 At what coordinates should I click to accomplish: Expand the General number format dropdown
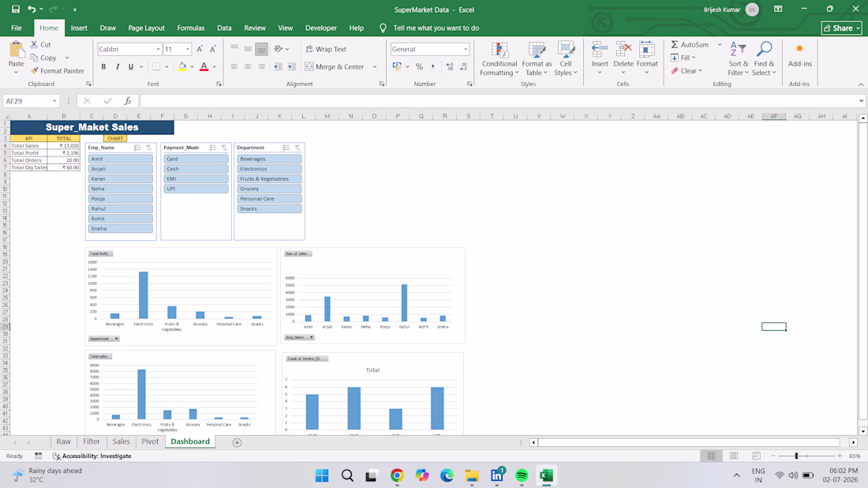point(466,49)
